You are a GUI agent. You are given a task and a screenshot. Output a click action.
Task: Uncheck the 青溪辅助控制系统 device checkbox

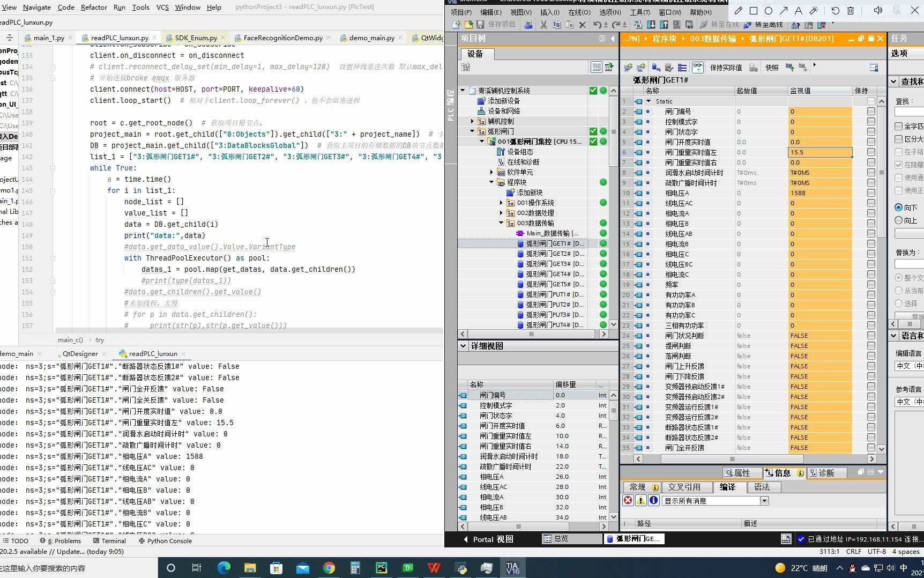pos(593,90)
